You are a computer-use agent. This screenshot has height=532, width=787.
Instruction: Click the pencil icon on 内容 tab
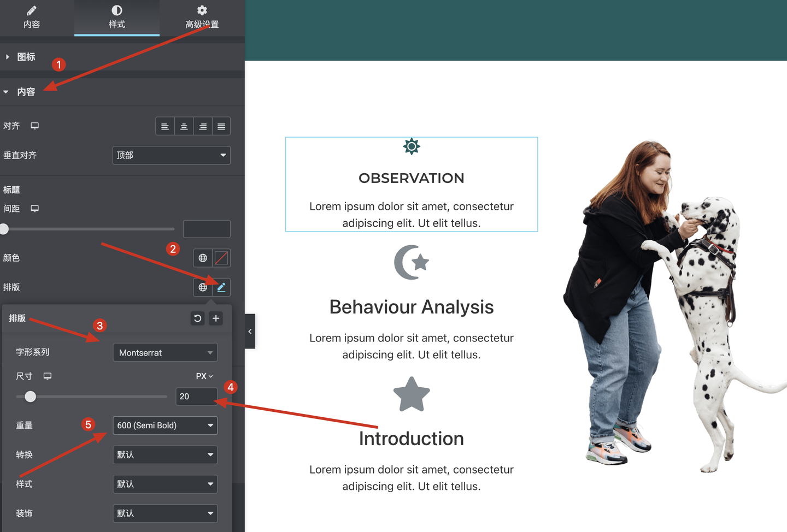coord(32,10)
